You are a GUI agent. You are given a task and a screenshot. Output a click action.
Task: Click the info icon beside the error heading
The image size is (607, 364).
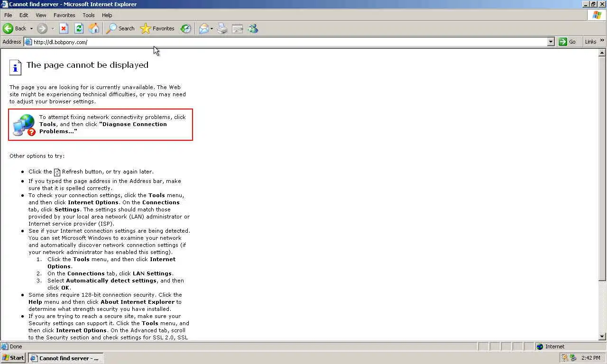tap(16, 67)
